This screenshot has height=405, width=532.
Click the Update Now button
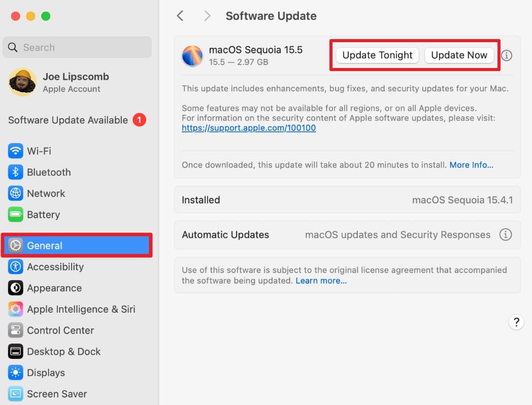459,55
